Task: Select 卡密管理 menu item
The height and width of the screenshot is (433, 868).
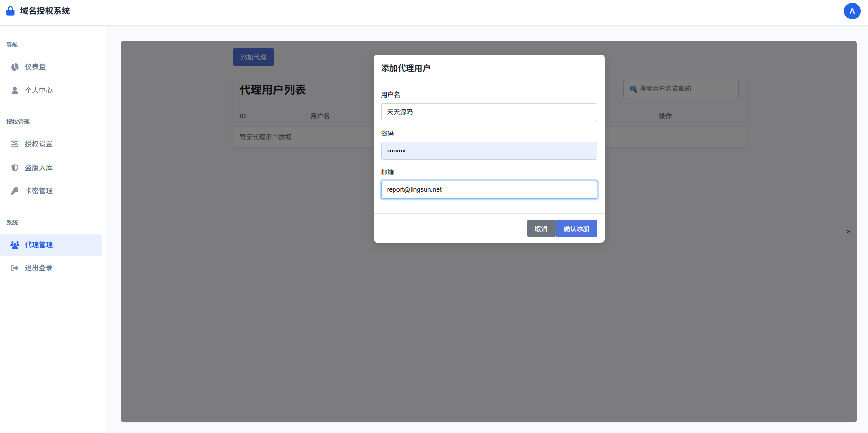Action: click(x=39, y=191)
